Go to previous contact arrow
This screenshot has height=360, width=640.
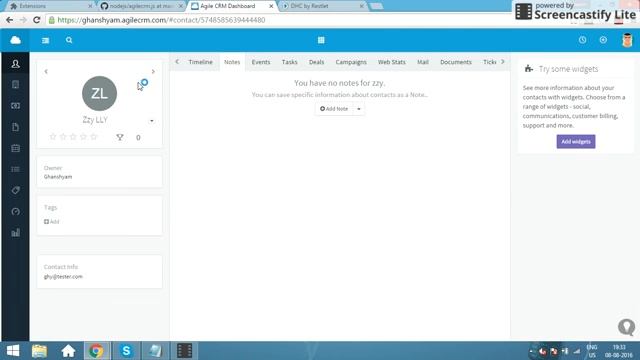click(x=46, y=71)
